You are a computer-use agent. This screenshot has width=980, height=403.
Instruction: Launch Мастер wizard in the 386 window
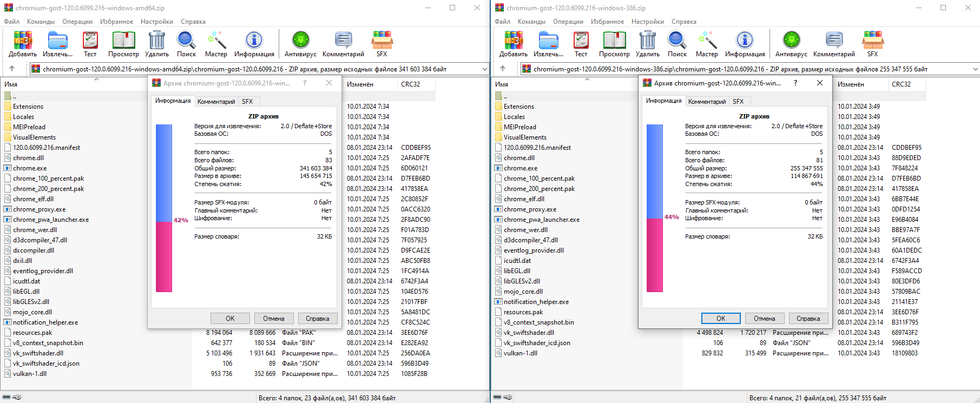point(707,44)
